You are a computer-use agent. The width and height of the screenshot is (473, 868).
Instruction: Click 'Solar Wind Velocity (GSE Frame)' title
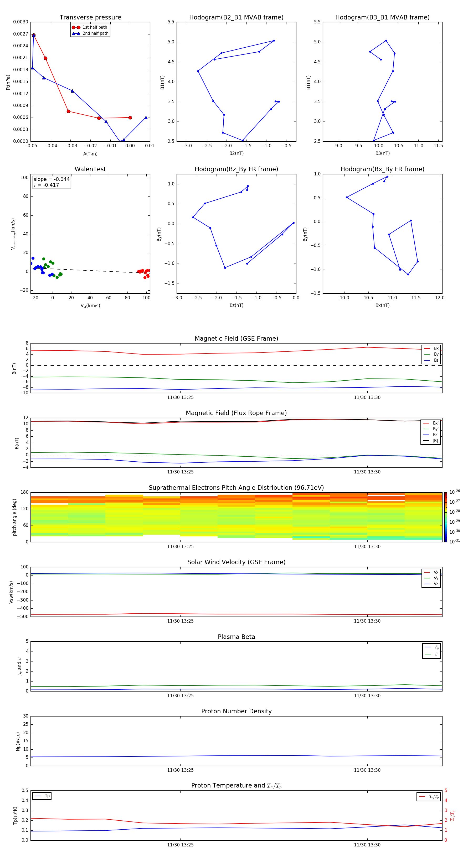point(236,562)
